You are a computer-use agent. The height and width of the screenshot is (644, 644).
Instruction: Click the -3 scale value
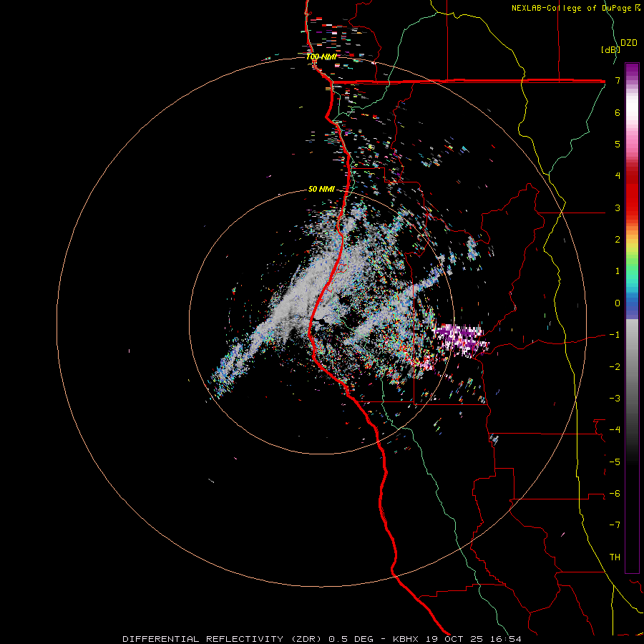[615, 398]
